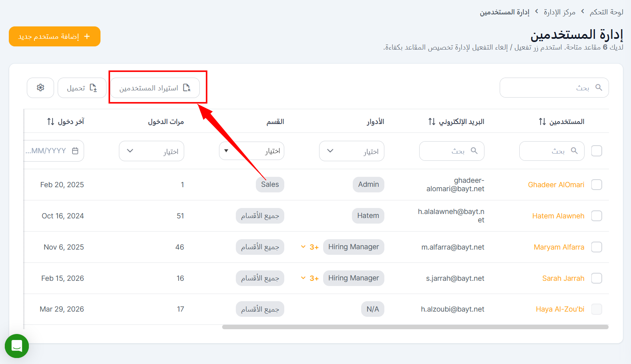Go to لوحة التحكم breadcrumb
Image resolution: width=631 pixels, height=364 pixels.
pos(606,12)
